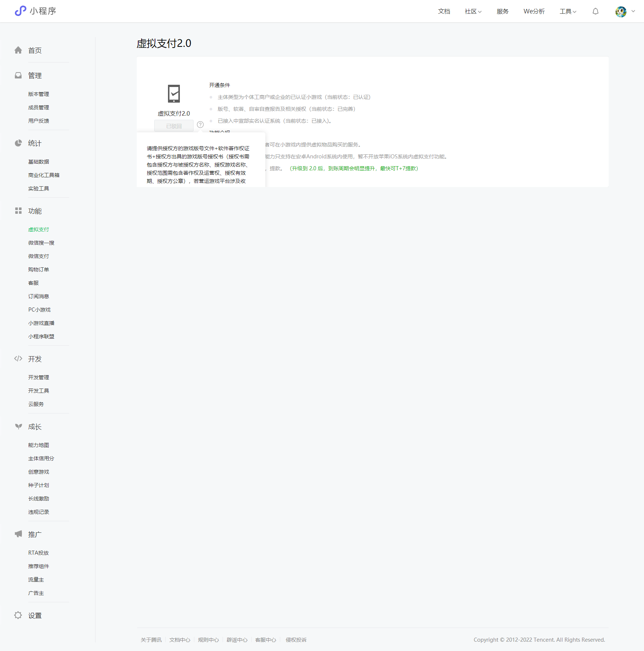Open the 规则中心 footer link
This screenshot has height=651, width=644.
click(208, 640)
